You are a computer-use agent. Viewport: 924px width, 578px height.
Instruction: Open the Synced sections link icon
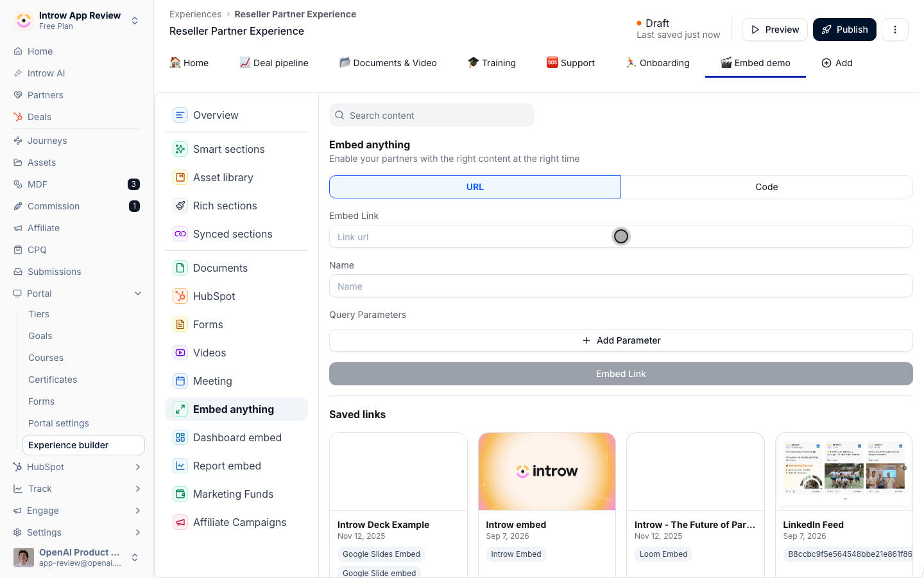click(180, 234)
